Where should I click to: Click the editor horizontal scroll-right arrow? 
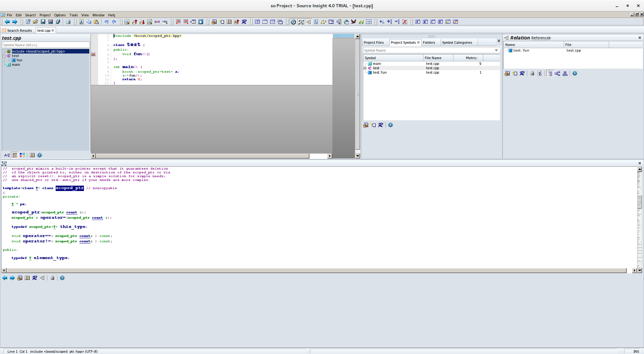(x=330, y=156)
